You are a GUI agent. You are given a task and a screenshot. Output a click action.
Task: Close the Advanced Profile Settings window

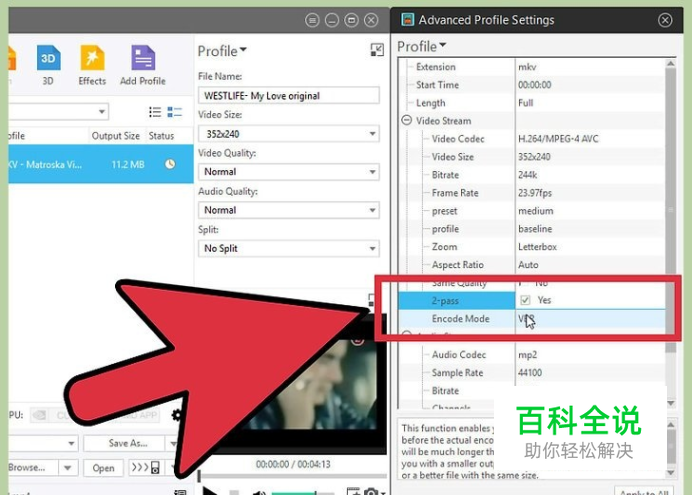pos(665,20)
